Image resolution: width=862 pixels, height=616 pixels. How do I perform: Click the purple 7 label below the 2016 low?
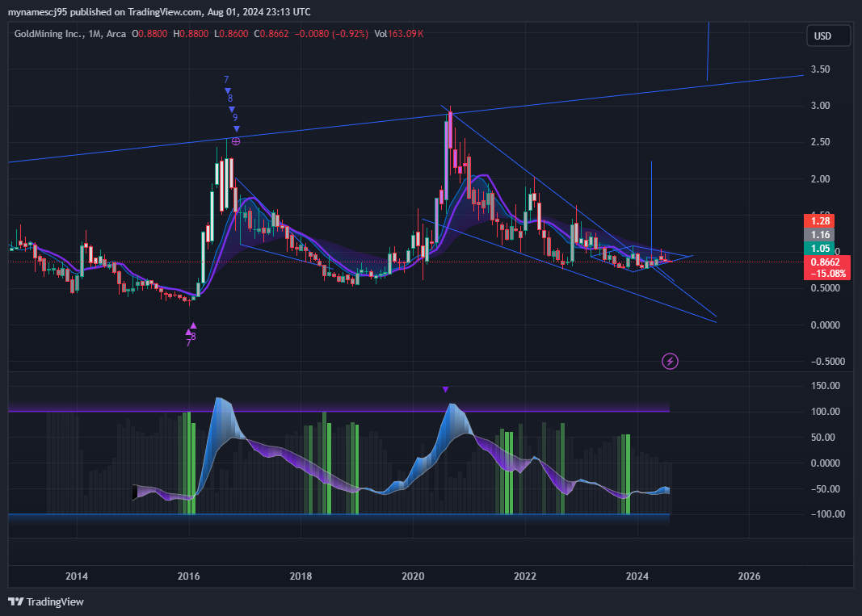click(x=188, y=343)
